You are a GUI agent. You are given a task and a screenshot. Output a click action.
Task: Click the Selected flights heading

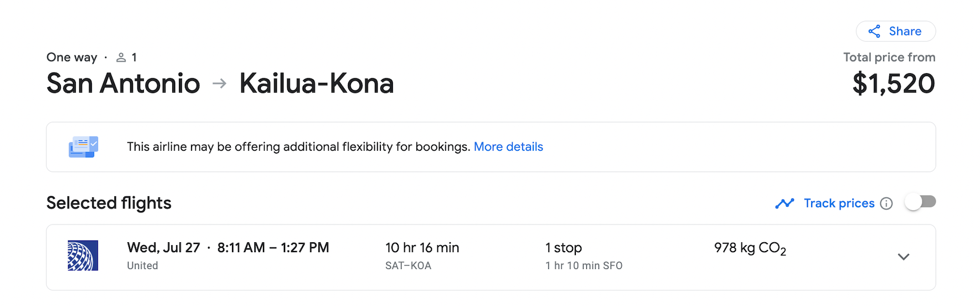point(109,203)
